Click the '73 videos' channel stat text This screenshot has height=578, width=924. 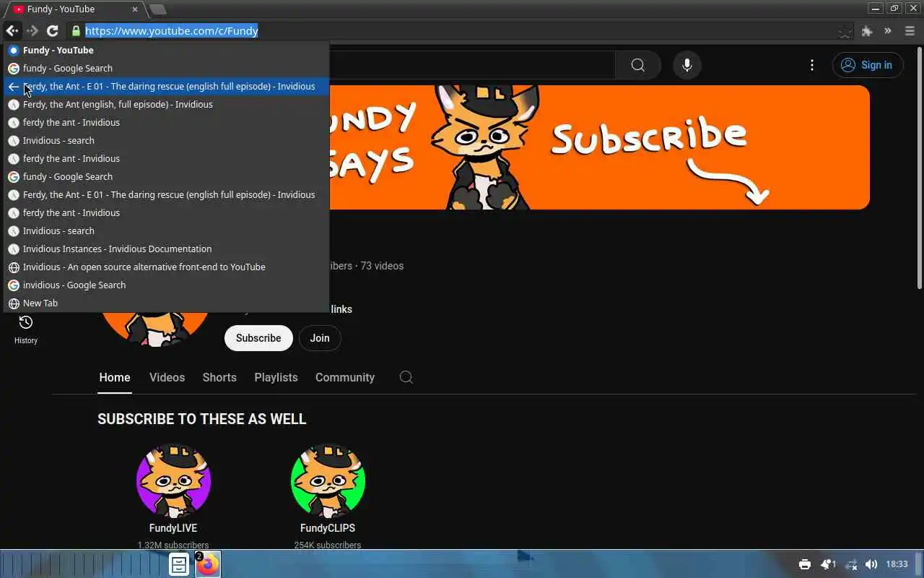382,266
